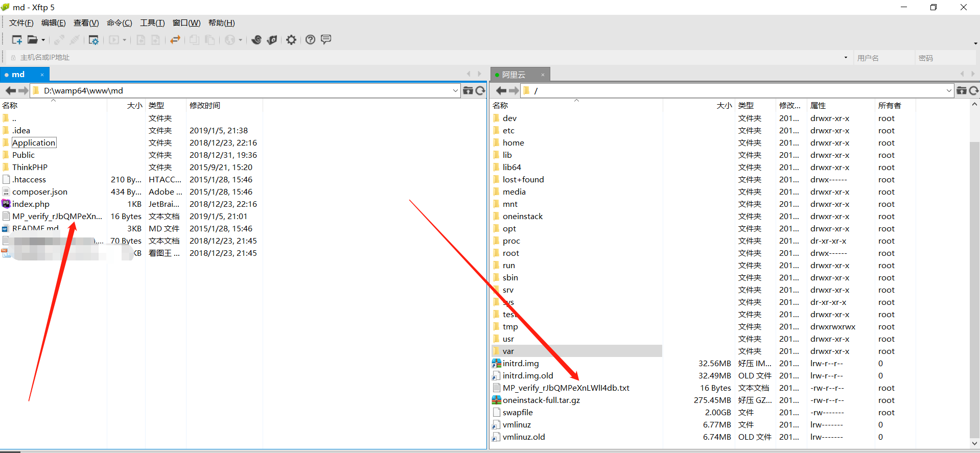Viewport: 980px width, 453px height.
Task: Expand local path D:\wamp64\www\md dropdown
Action: [455, 91]
